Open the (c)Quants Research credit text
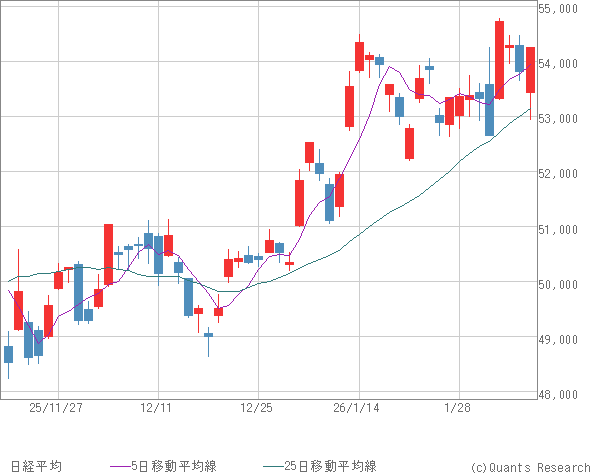 [x=530, y=466]
